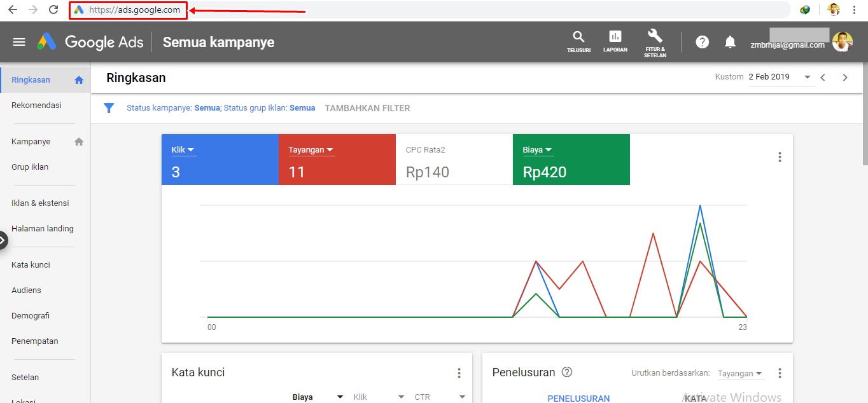
Task: Open the account profile avatar
Action: [842, 42]
